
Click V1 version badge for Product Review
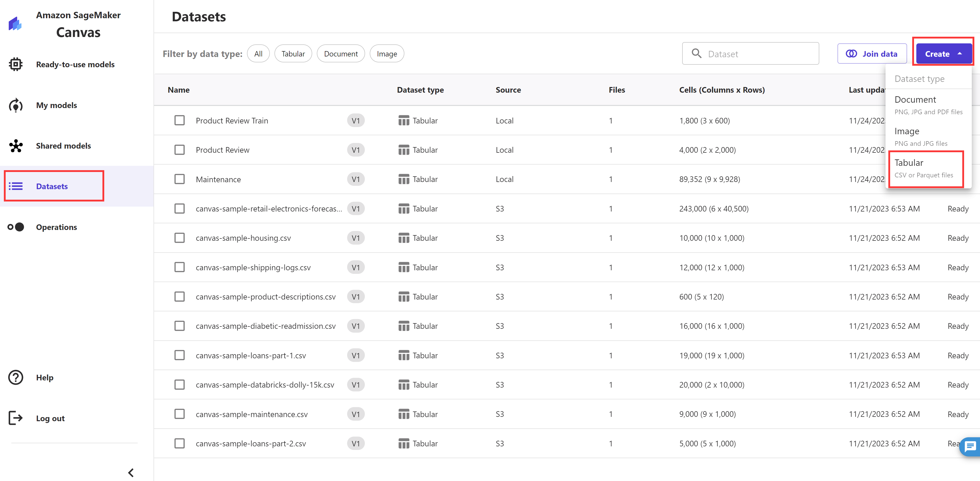pyautogui.click(x=356, y=150)
